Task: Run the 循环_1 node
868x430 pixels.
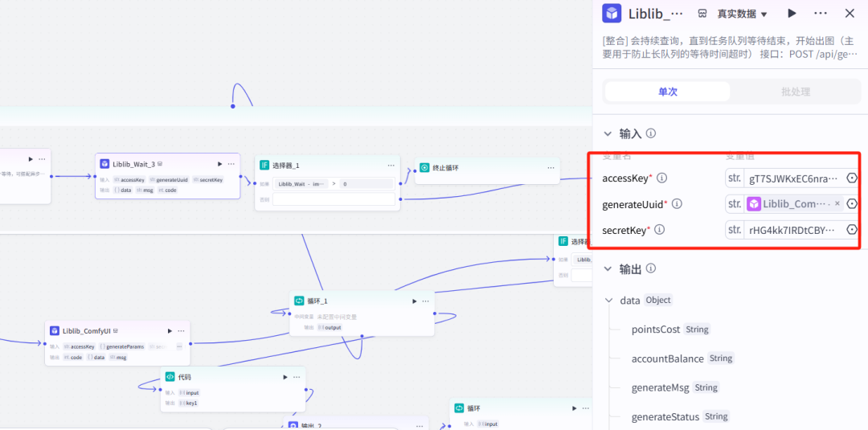Action: click(414, 301)
